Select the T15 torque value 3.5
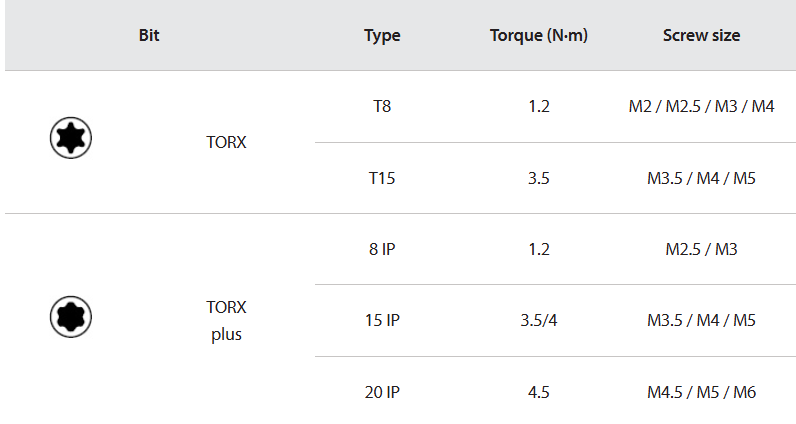The image size is (796, 424). pos(539,178)
